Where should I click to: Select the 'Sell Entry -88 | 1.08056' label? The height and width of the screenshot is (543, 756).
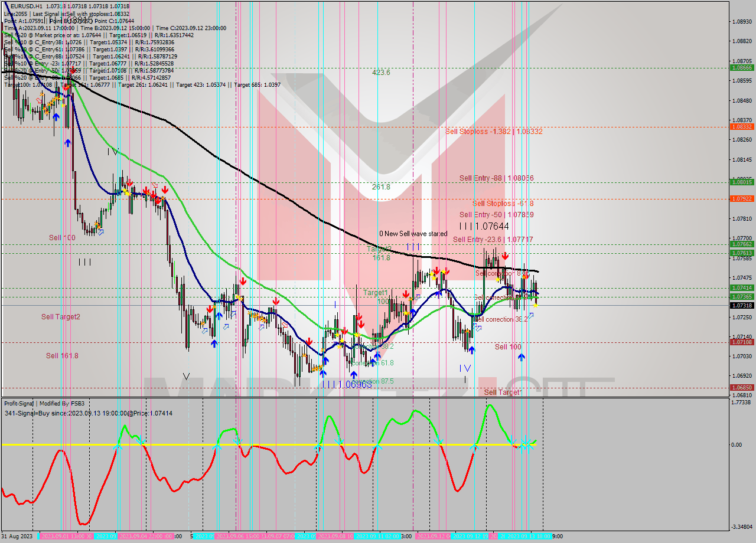pyautogui.click(x=497, y=178)
